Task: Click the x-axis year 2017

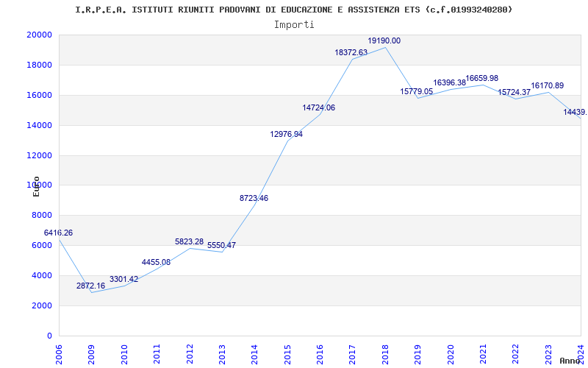Action: click(353, 354)
